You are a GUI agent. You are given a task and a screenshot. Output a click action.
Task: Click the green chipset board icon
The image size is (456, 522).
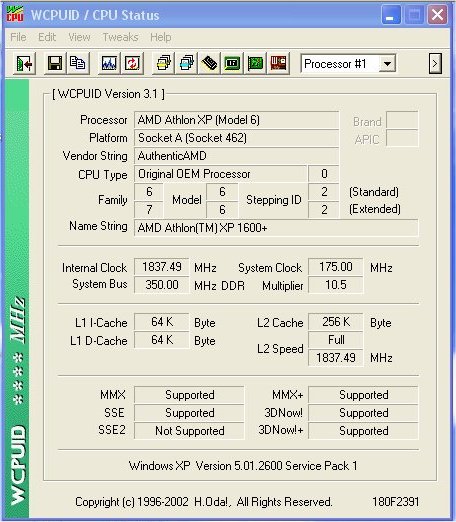[232, 63]
